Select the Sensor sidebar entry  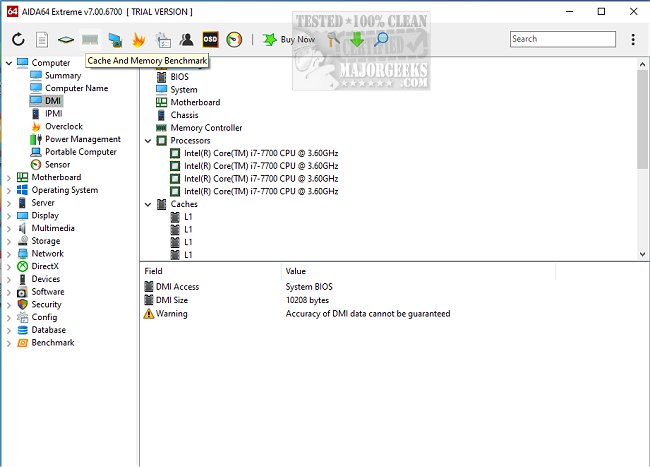(x=57, y=165)
